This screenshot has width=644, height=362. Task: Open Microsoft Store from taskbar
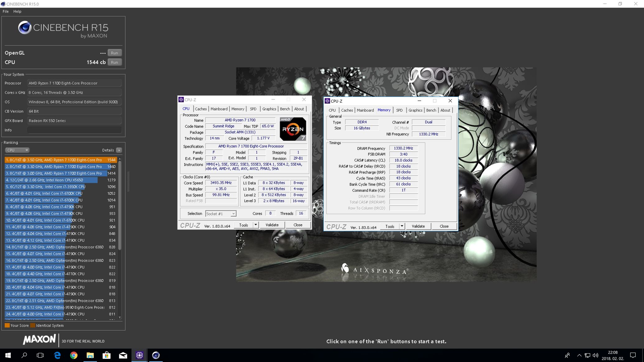click(107, 355)
